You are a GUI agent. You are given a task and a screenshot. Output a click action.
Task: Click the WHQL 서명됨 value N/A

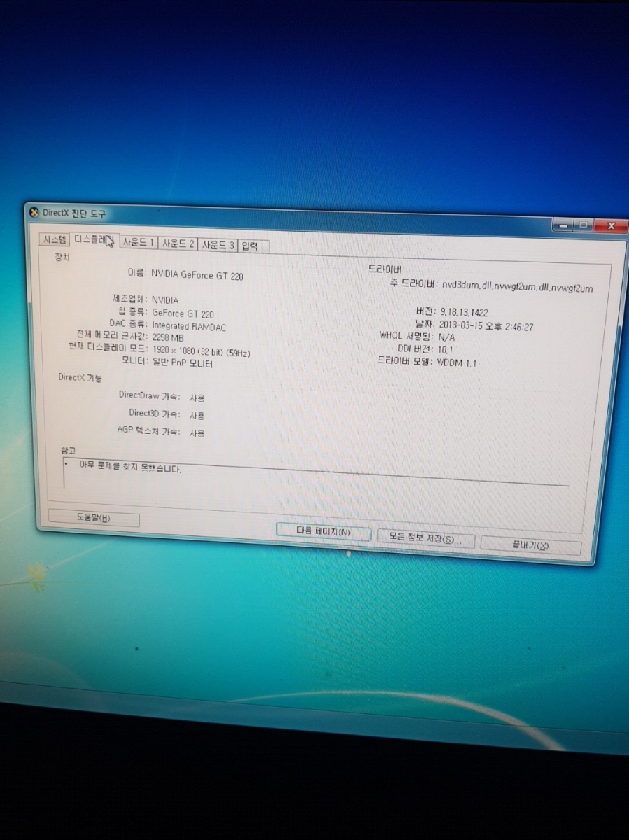446,337
